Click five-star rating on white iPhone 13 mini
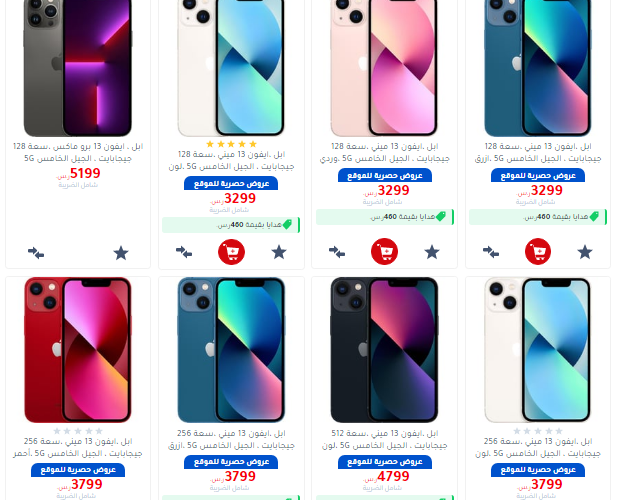The image size is (621, 500). click(x=231, y=144)
